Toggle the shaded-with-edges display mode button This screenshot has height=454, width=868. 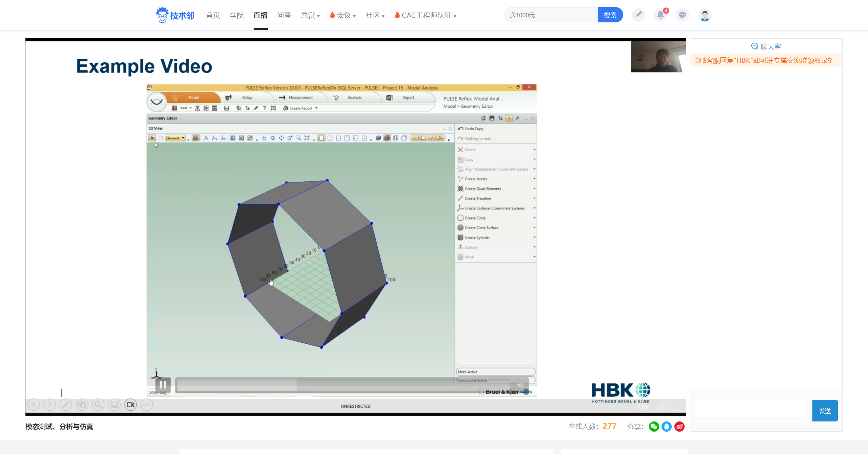click(387, 138)
